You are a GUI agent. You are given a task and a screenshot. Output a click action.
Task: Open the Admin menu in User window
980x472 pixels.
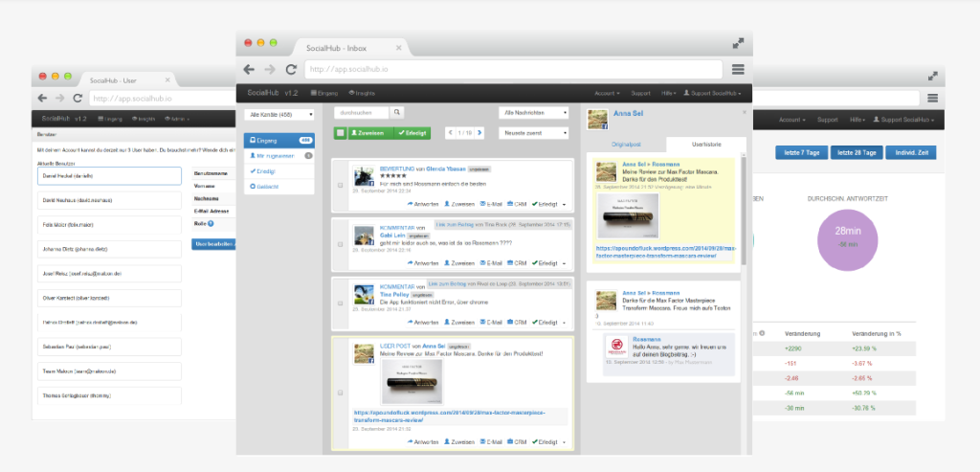click(177, 119)
